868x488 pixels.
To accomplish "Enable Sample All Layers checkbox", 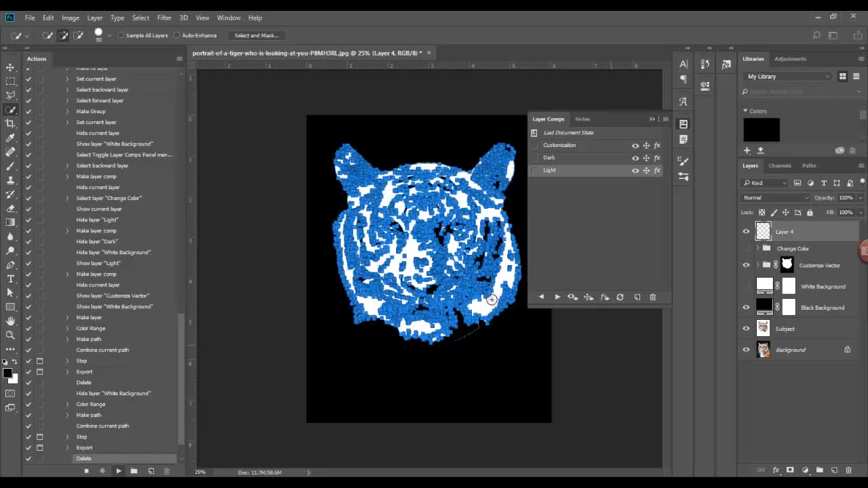I will point(121,35).
